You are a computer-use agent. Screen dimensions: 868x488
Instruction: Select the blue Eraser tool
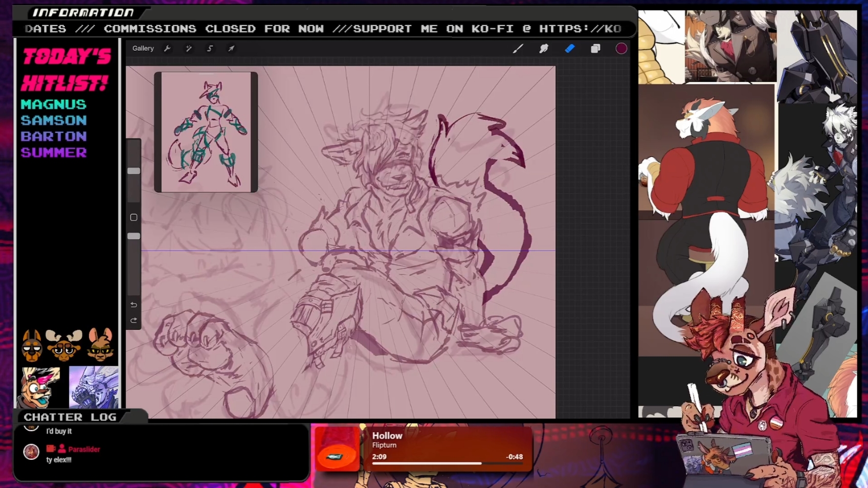[569, 49]
